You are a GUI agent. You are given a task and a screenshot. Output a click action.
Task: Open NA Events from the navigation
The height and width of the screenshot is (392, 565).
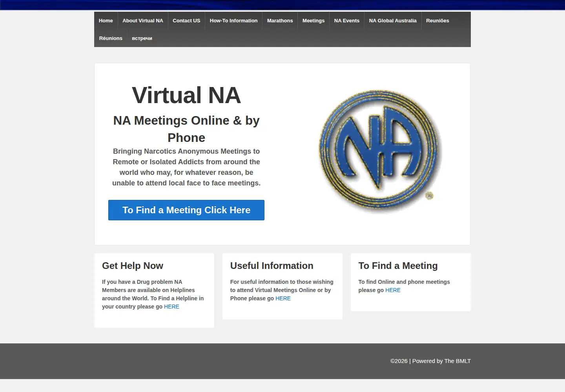pos(347,21)
